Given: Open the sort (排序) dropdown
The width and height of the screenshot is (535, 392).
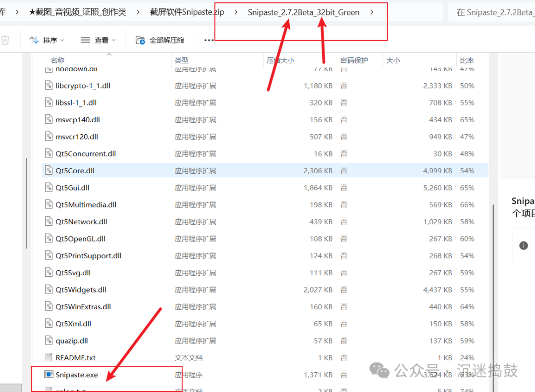Looking at the screenshot, I should [44, 40].
